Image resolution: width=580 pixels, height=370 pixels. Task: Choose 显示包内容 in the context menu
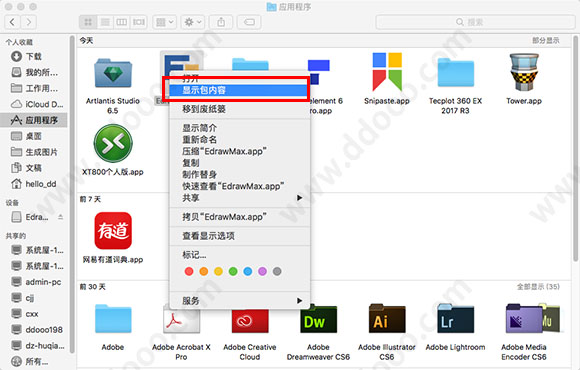coord(239,90)
